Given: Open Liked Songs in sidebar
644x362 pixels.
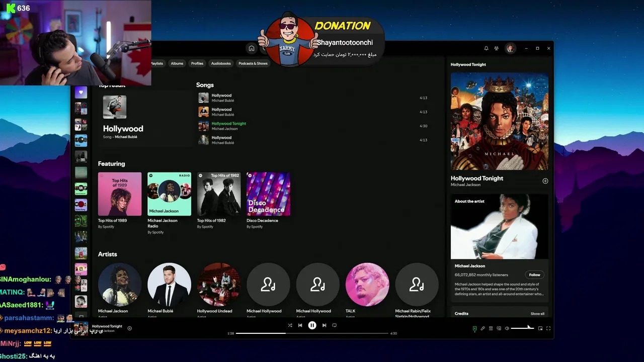Looking at the screenshot, I should [x=81, y=92].
